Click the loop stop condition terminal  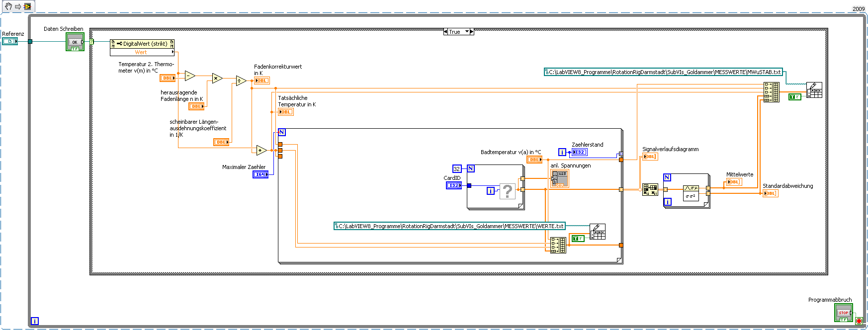(859, 321)
